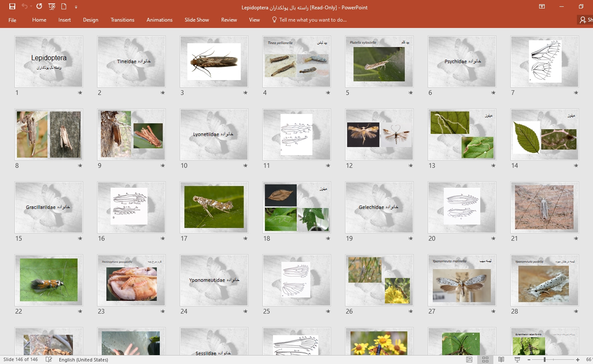Open Ribbon Display Options menu

[542, 7]
